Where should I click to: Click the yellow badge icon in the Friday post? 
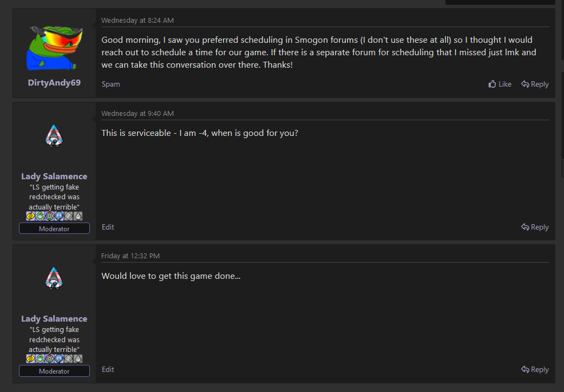click(31, 358)
